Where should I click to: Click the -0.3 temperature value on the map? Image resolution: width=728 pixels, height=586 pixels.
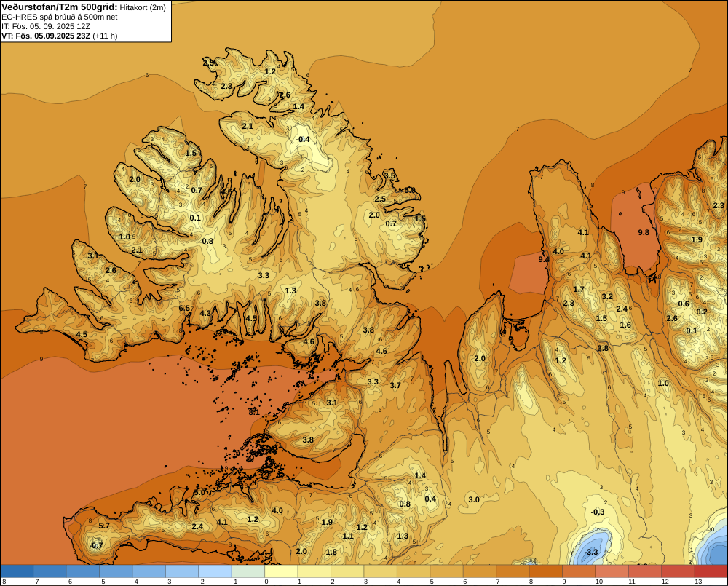pos(598,512)
